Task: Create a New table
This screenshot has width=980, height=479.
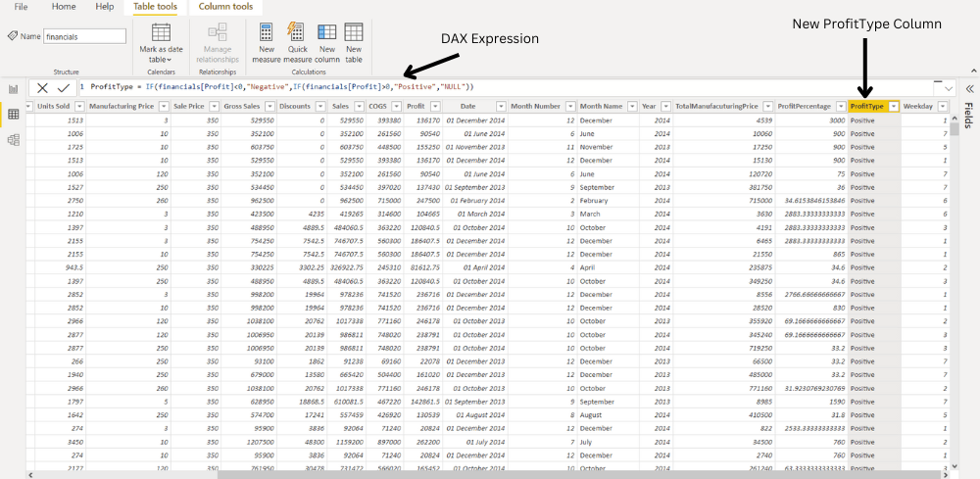Action: [x=354, y=43]
